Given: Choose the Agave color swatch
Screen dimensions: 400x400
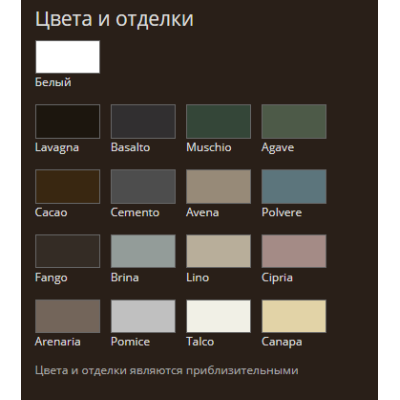Looking at the screenshot, I should [294, 121].
